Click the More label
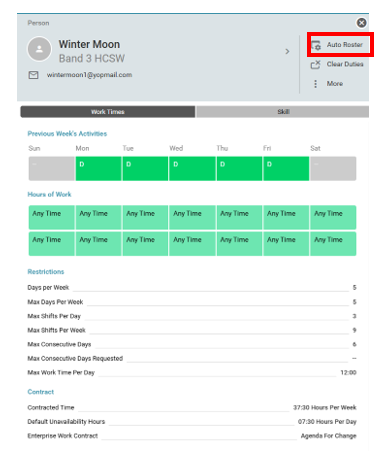The width and height of the screenshot is (378, 457). (335, 84)
